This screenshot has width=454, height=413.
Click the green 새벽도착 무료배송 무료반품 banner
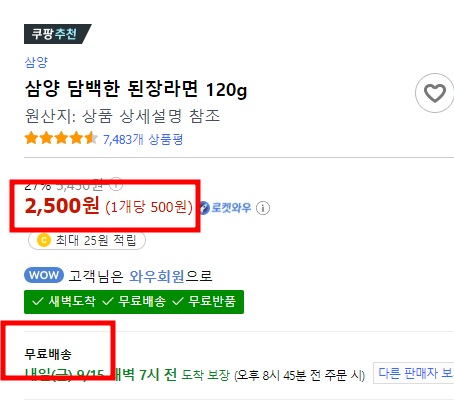click(134, 302)
